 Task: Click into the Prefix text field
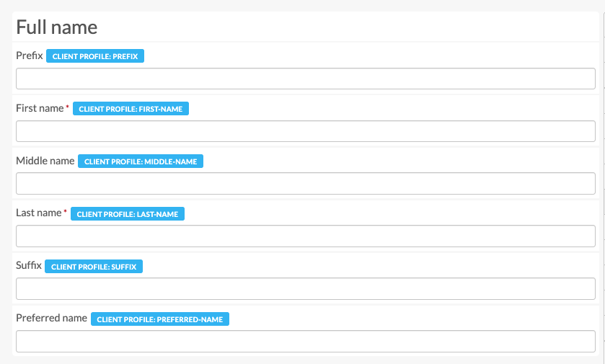click(305, 79)
